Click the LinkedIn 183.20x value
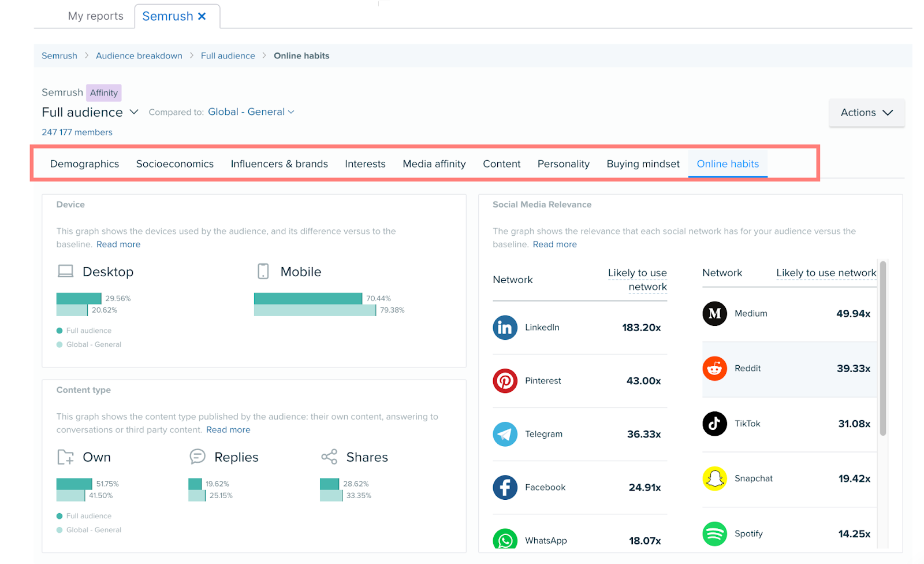 tap(642, 328)
